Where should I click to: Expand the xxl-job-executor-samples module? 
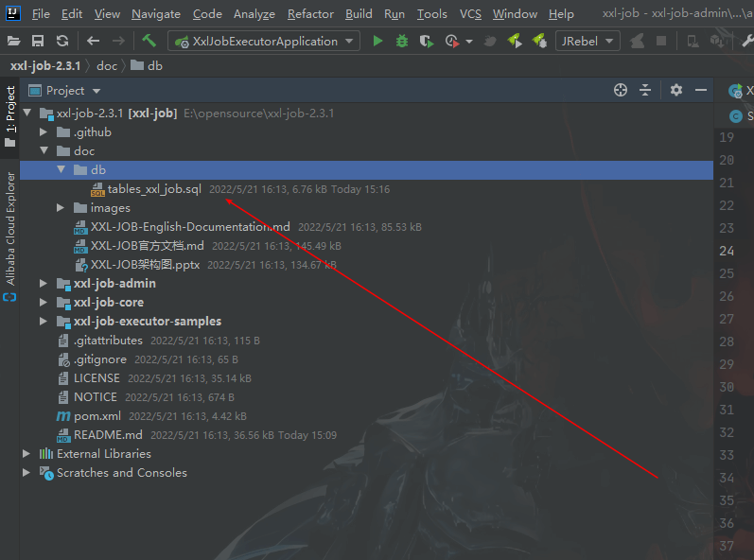[44, 321]
